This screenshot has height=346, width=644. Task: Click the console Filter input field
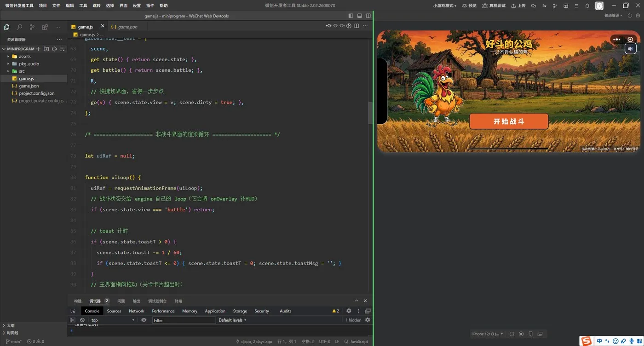(184, 320)
